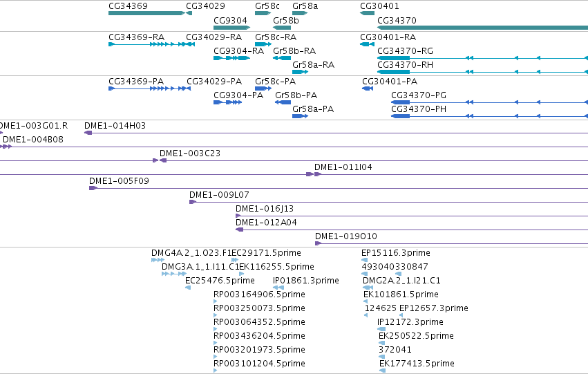Select clone DME1-016J13

[412, 216]
